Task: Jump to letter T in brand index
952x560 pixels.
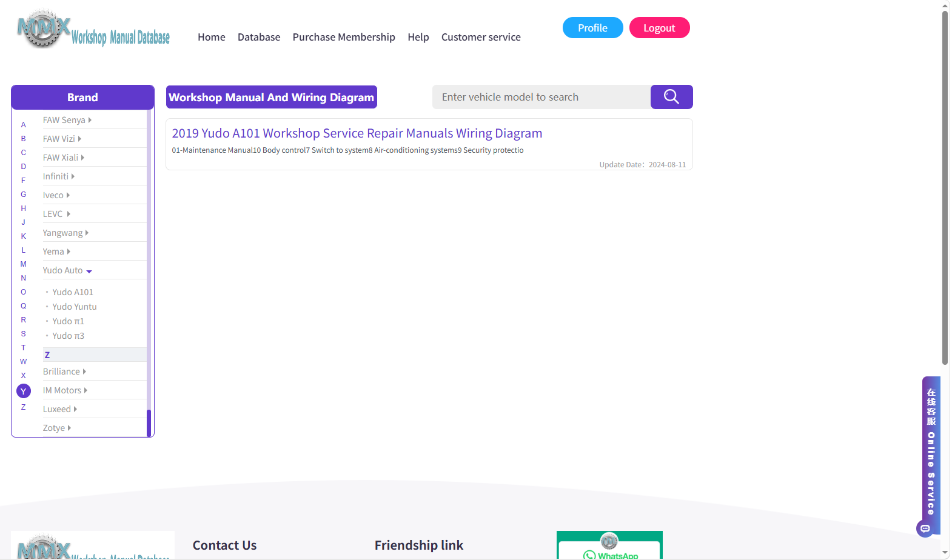Action: click(24, 348)
